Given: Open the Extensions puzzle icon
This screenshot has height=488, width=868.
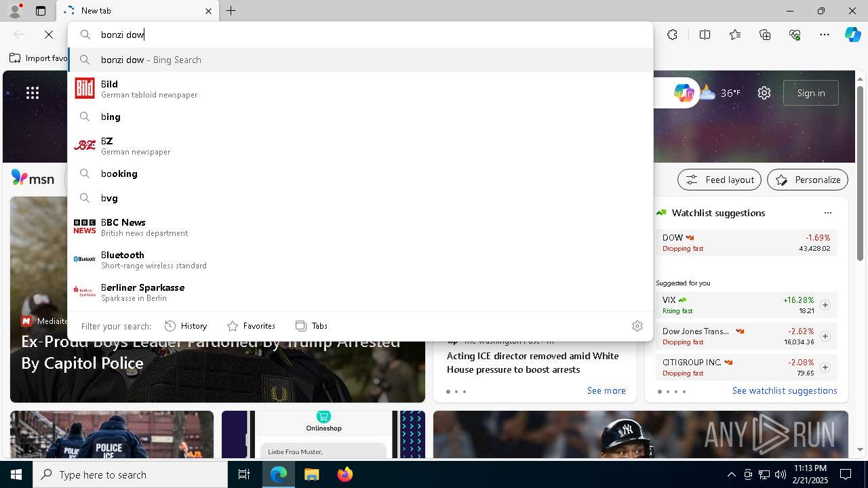Looking at the screenshot, I should [672, 35].
